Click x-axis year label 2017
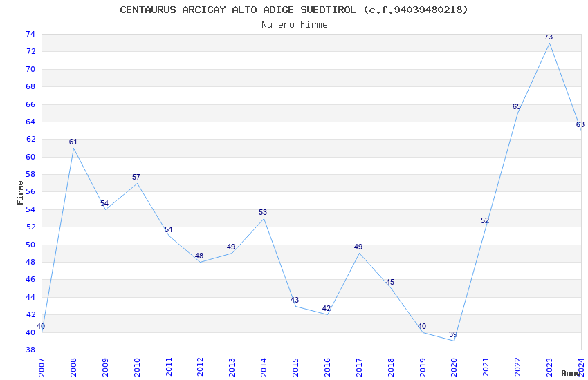Image resolution: width=588 pixels, height=380 pixels. click(359, 368)
